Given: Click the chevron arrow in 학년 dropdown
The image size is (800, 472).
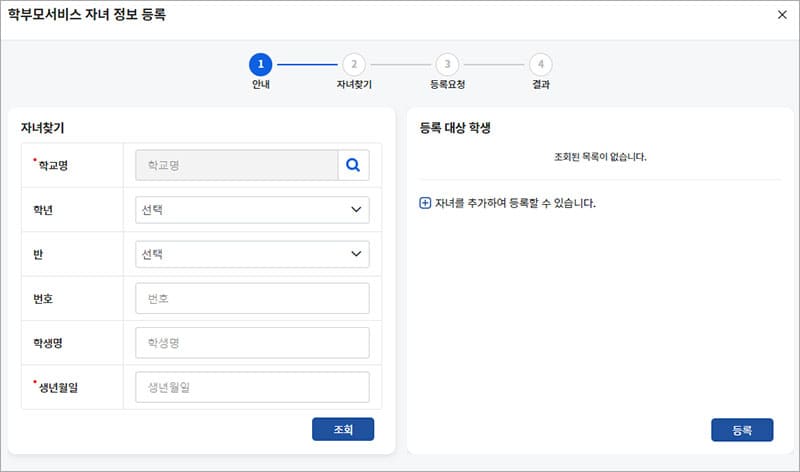Looking at the screenshot, I should 356,210.
